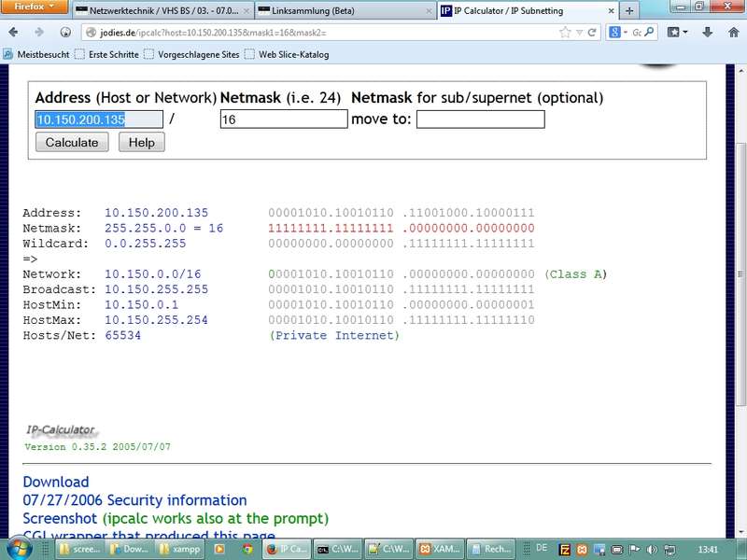Open the Chrome taskbar icon
The image size is (747, 560).
(x=247, y=549)
